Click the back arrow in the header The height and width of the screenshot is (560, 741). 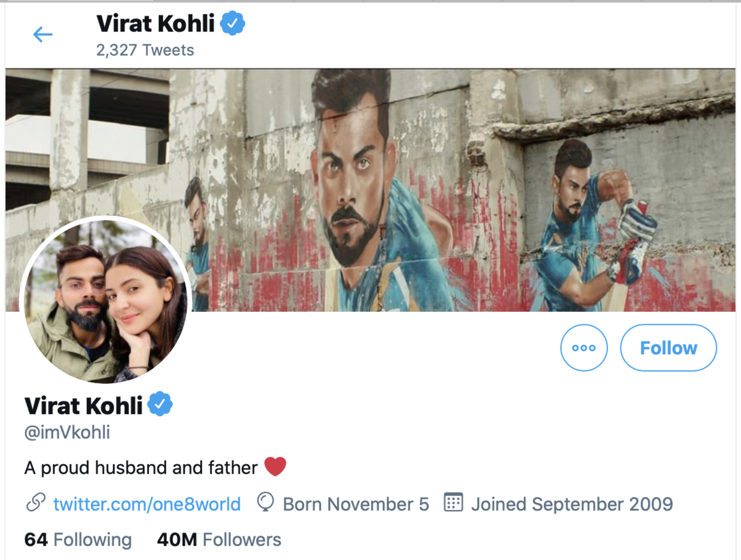(x=43, y=35)
